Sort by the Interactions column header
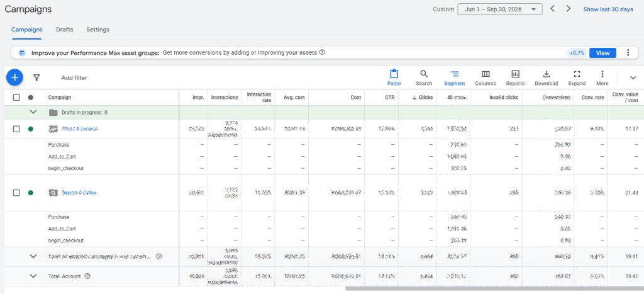Image resolution: width=644 pixels, height=294 pixels. pos(225,98)
